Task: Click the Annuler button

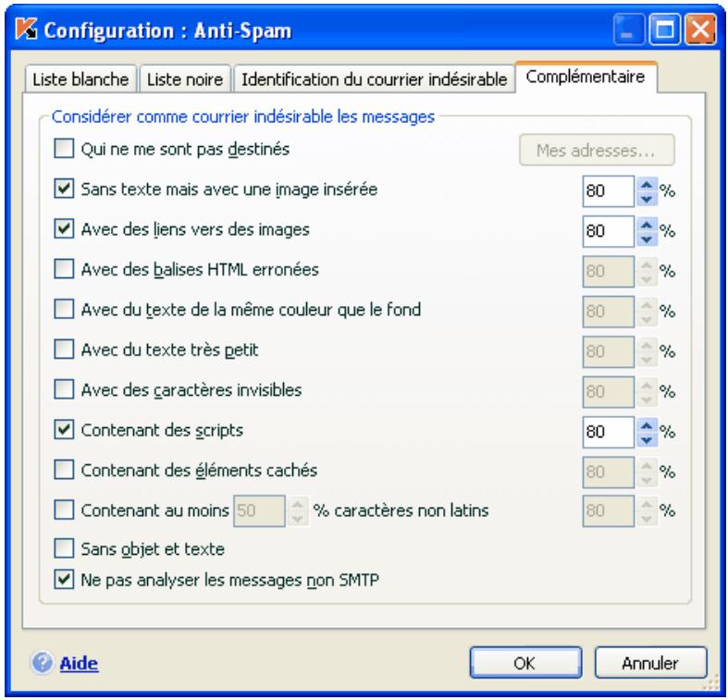Action: coord(649,662)
